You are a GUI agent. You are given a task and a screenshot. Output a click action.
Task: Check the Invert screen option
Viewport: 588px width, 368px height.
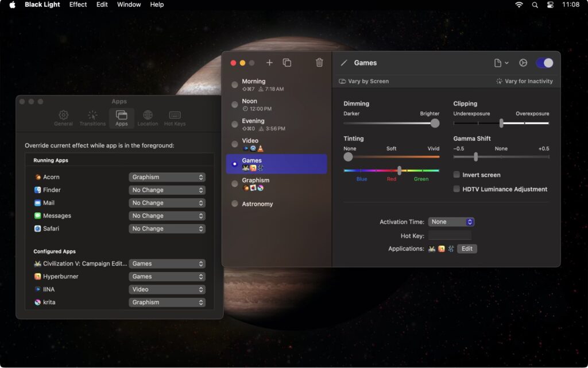[x=457, y=175]
